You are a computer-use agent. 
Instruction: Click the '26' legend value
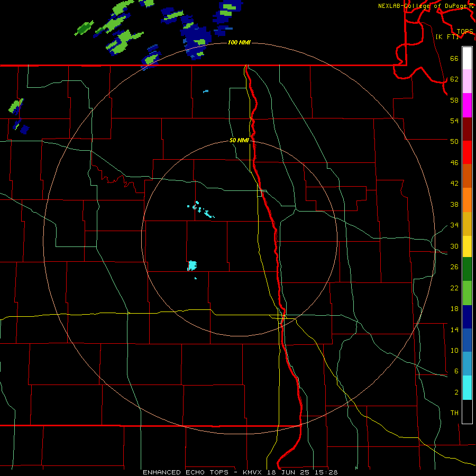(454, 267)
